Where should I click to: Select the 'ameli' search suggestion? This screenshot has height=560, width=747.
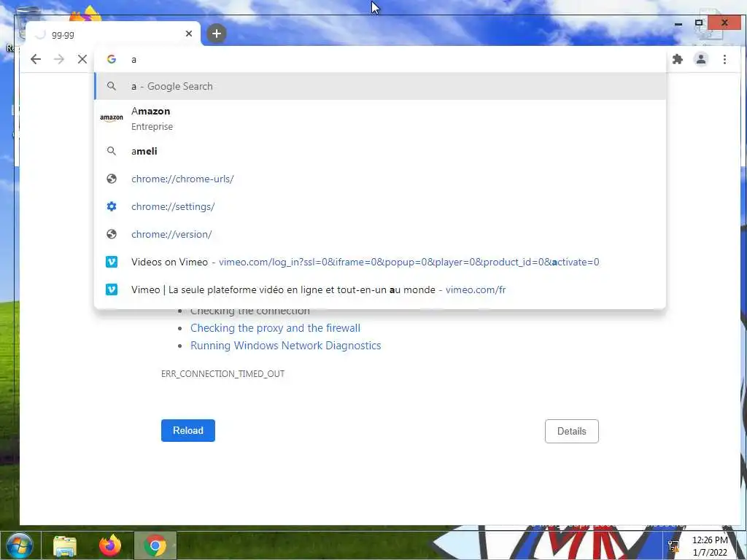380,151
